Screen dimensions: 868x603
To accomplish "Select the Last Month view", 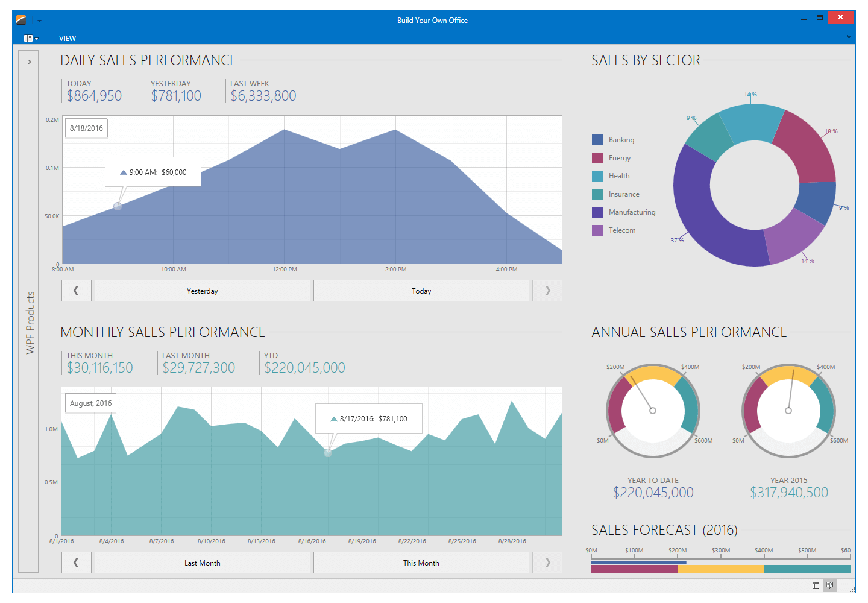I will pyautogui.click(x=203, y=563).
